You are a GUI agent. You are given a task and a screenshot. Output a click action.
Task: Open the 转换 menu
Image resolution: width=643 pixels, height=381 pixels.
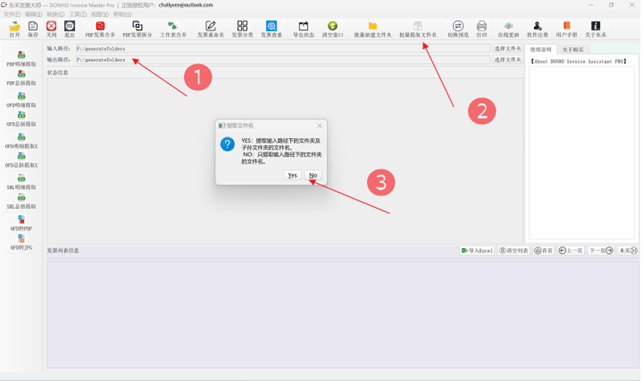click(55, 14)
